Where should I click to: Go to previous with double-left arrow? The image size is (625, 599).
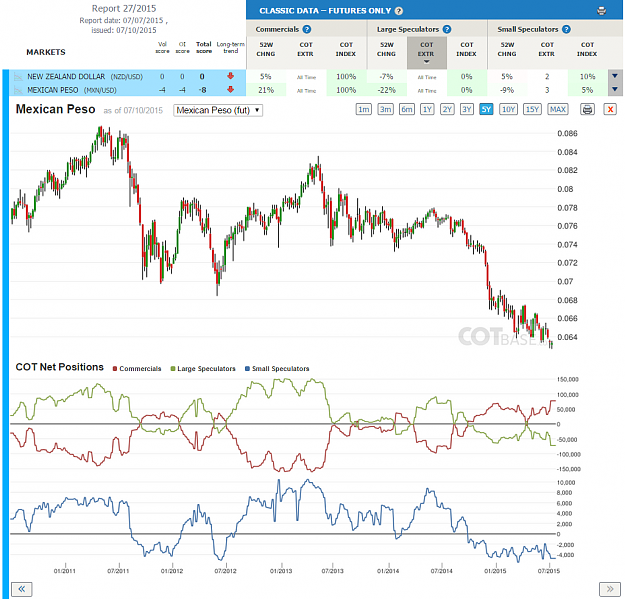tap(22, 589)
